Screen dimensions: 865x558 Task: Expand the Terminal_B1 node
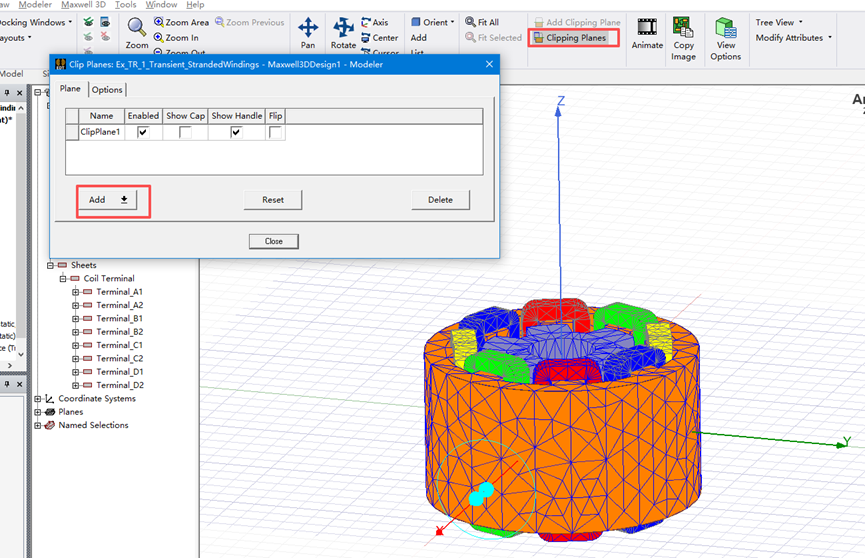pos(76,318)
